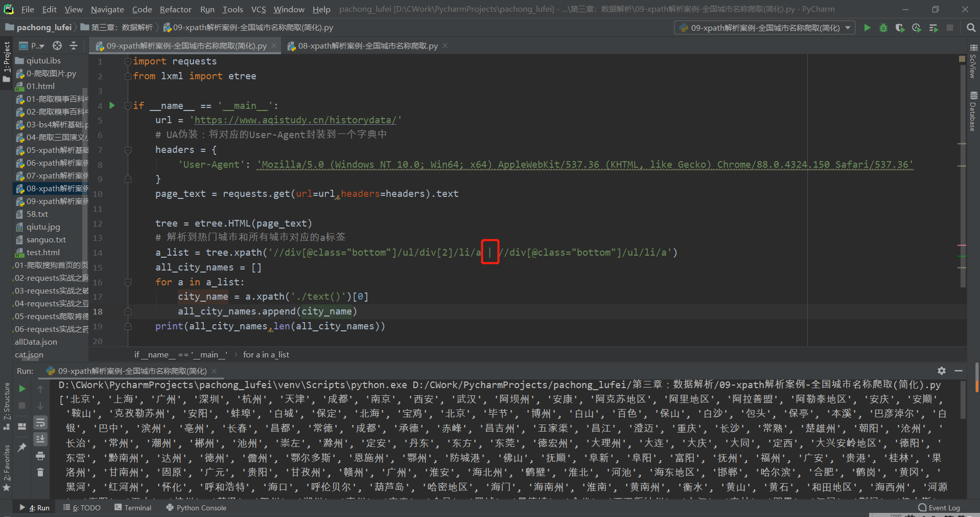Select qiutu.jpg in project tree
The width and height of the screenshot is (980, 517).
click(43, 227)
